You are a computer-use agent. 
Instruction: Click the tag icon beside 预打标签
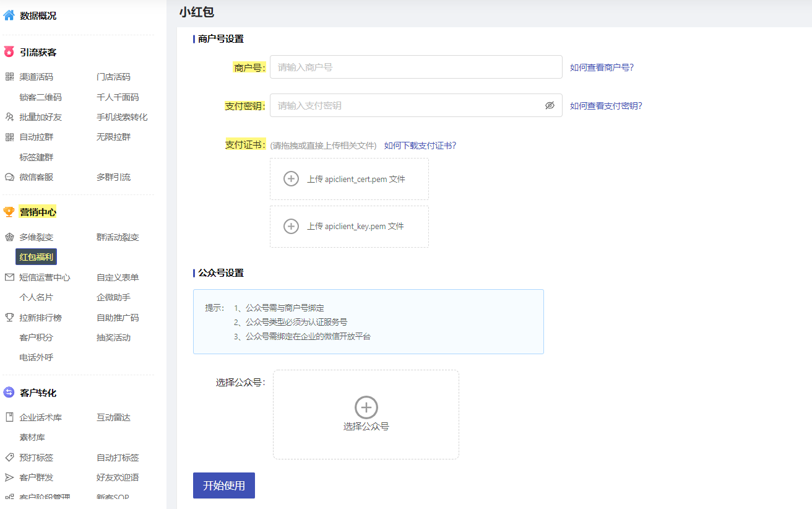(9, 458)
